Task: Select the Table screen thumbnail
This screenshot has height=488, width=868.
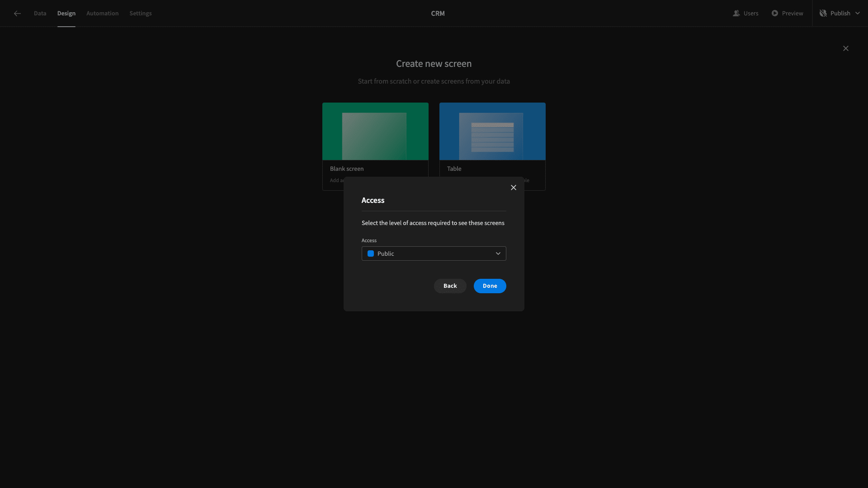Action: (492, 131)
